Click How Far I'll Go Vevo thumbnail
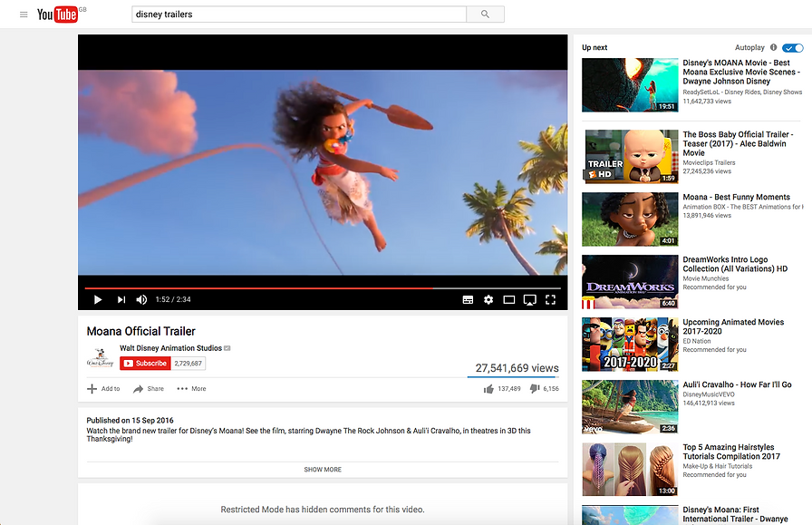Screen dimensions: 812x525 tap(630, 407)
